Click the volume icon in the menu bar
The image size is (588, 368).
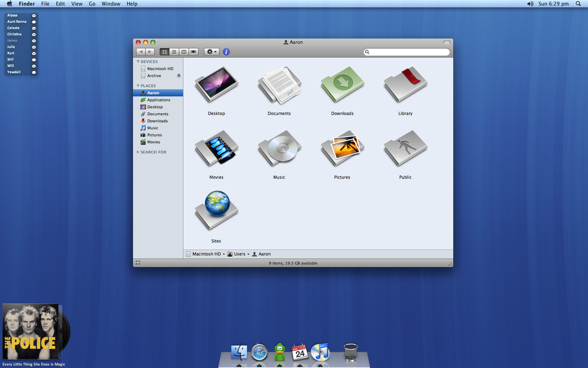(530, 4)
